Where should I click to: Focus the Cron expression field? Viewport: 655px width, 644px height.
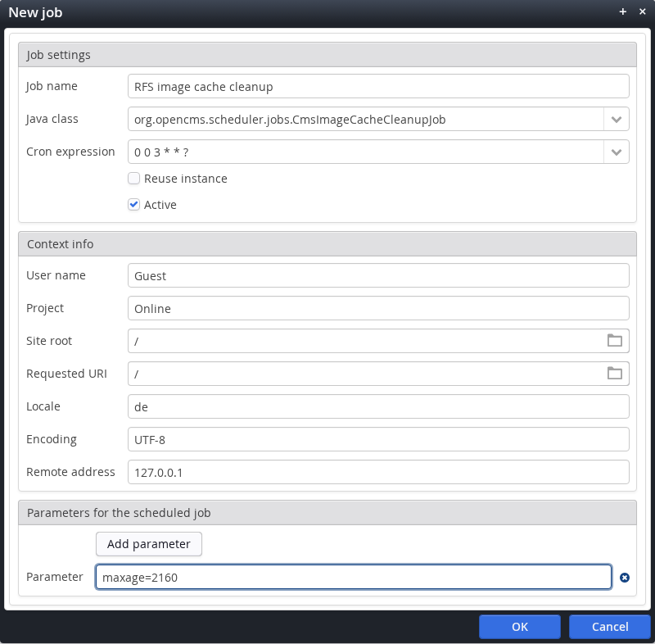(x=365, y=152)
